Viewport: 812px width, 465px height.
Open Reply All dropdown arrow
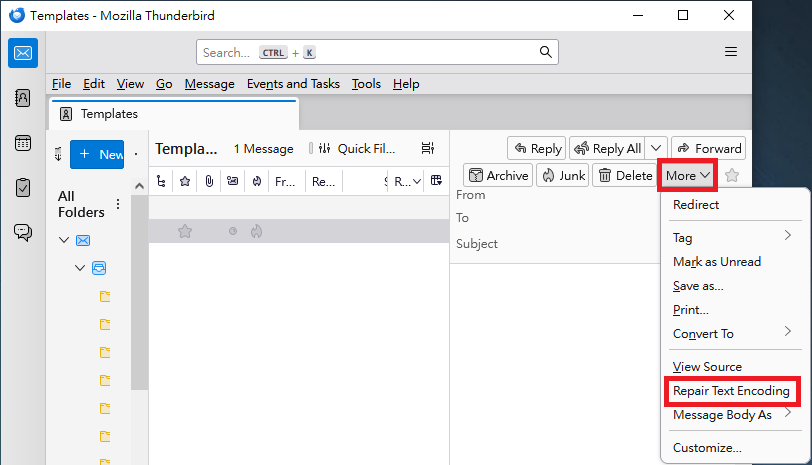[656, 148]
